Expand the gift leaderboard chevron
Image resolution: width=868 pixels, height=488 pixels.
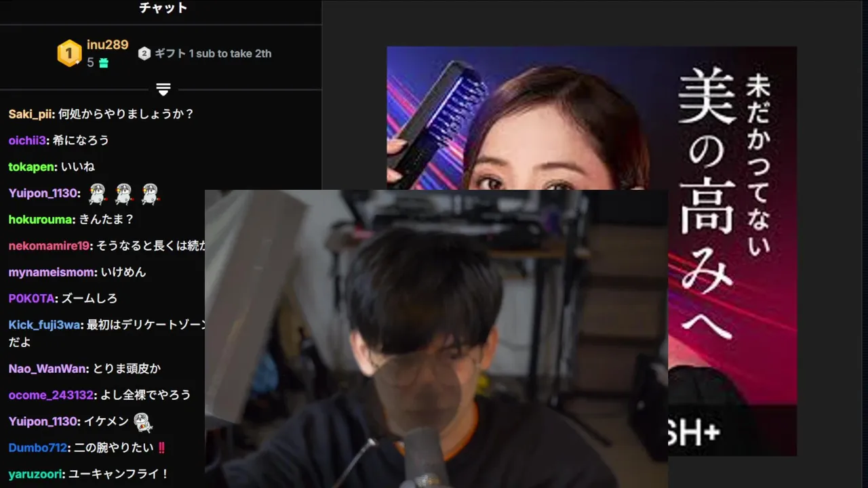point(163,89)
